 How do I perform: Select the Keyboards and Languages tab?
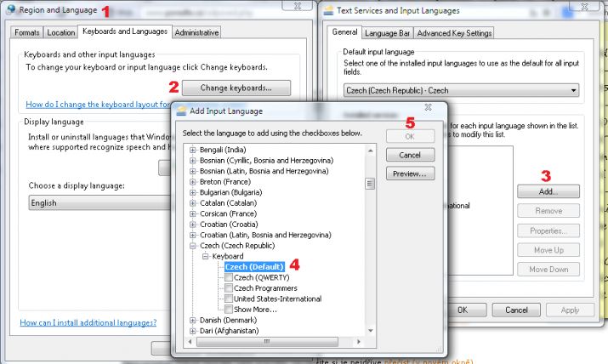point(125,31)
